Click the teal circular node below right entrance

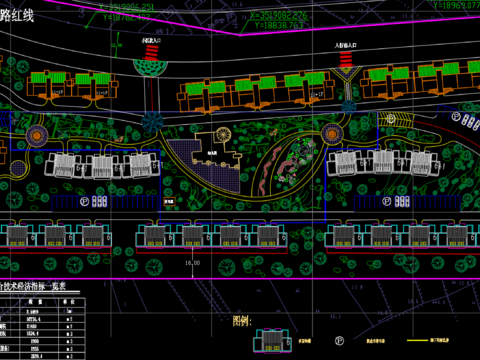[x=349, y=107]
